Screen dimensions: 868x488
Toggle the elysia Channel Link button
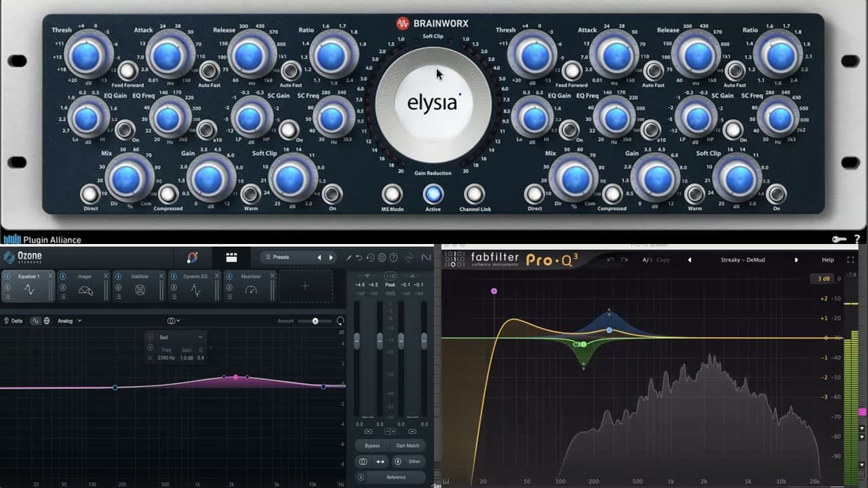point(474,195)
